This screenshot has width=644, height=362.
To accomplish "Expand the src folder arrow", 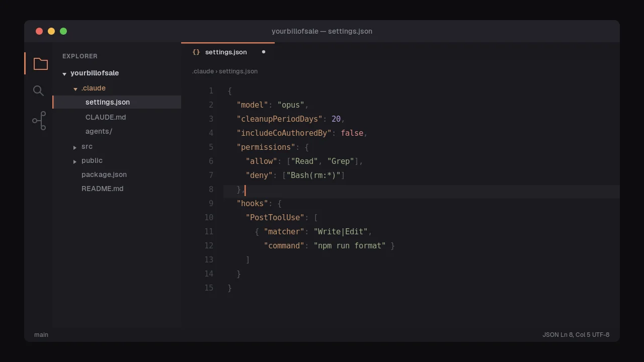I will pos(75,147).
